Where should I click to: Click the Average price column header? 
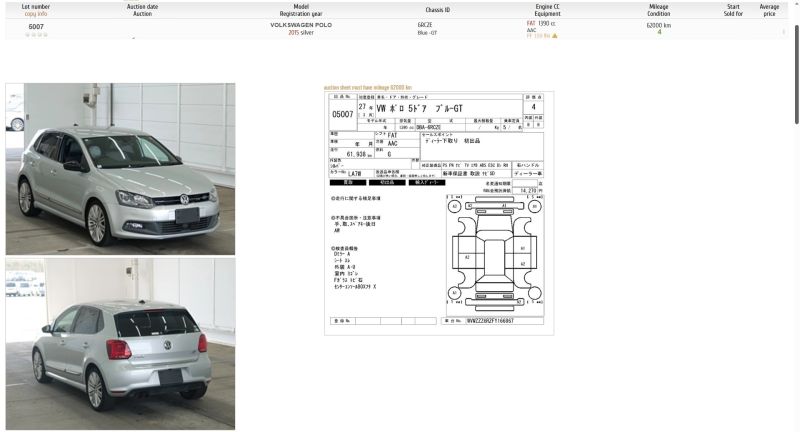[769, 10]
